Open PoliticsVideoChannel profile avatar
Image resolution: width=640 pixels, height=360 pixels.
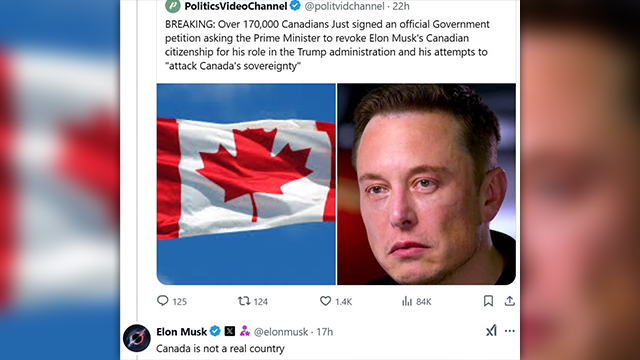(173, 6)
